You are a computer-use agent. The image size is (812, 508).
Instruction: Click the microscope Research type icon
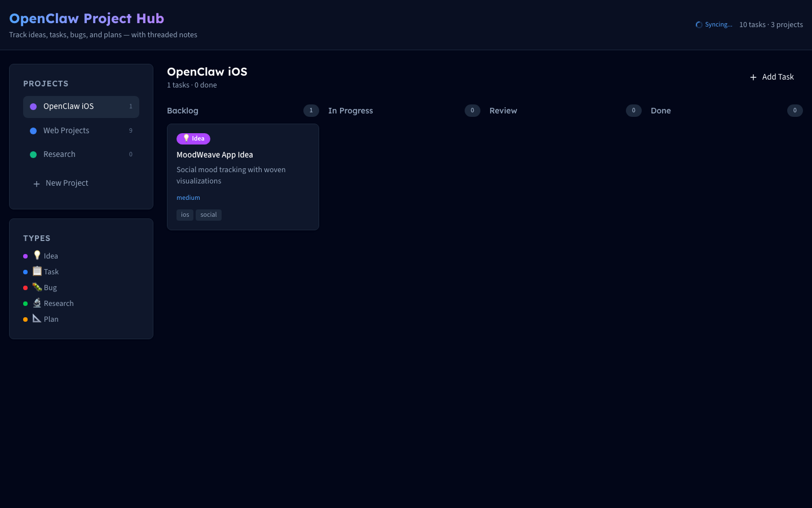tap(37, 303)
